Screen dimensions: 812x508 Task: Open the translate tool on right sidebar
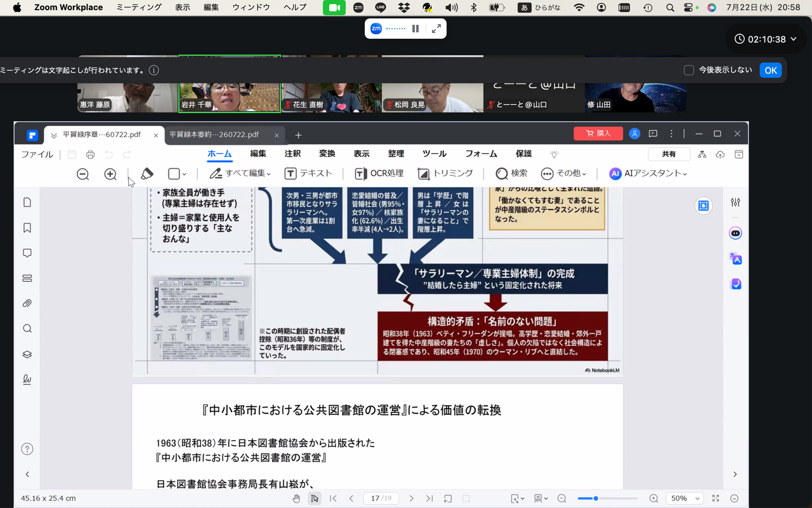point(735,258)
